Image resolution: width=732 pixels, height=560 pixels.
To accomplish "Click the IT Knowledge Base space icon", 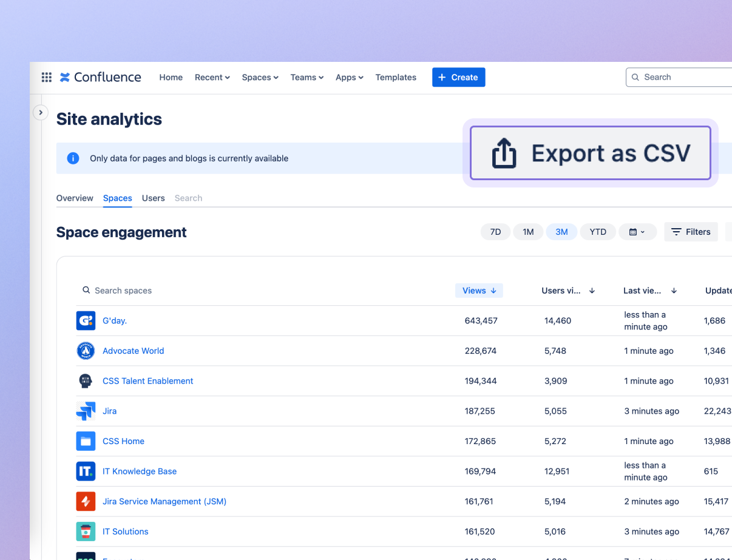I will pyautogui.click(x=86, y=471).
